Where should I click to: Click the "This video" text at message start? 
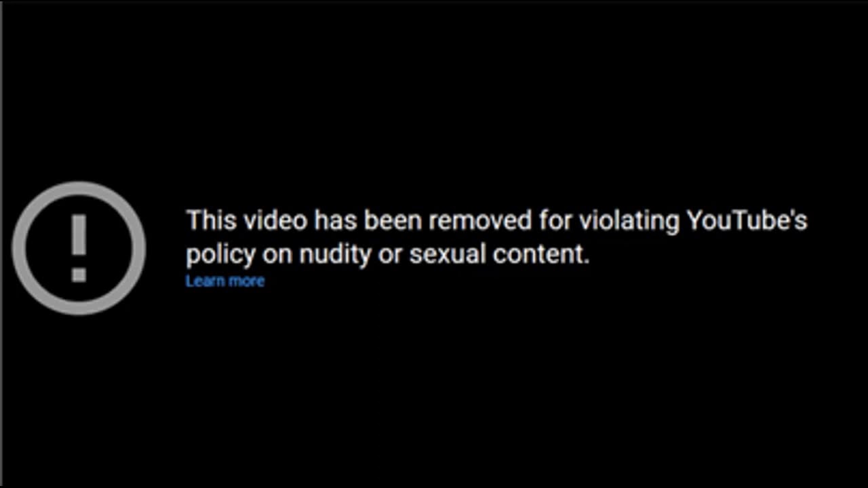[247, 220]
